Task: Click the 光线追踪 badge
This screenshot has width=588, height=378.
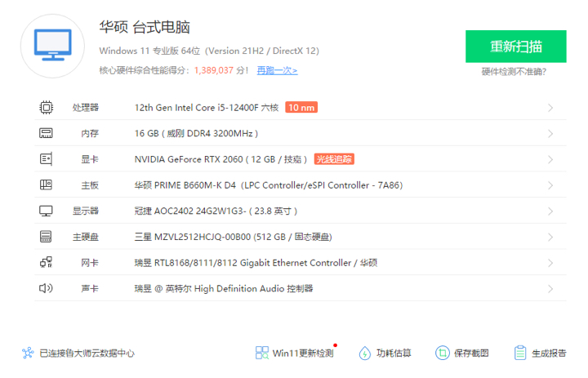Action: pos(334,159)
